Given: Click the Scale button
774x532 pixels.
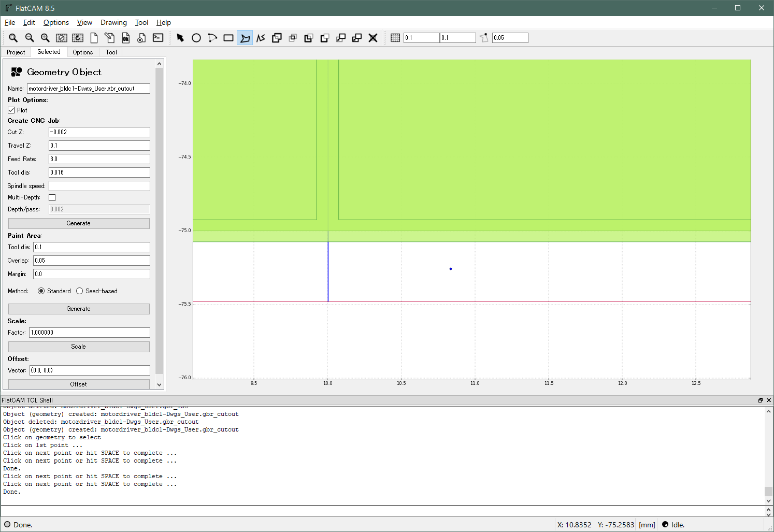Looking at the screenshot, I should pyautogui.click(x=79, y=347).
